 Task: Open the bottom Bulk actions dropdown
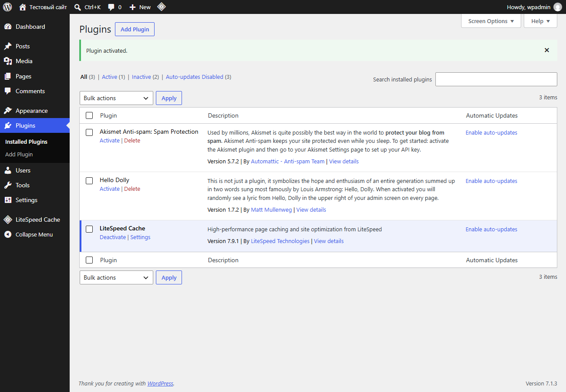tap(116, 277)
